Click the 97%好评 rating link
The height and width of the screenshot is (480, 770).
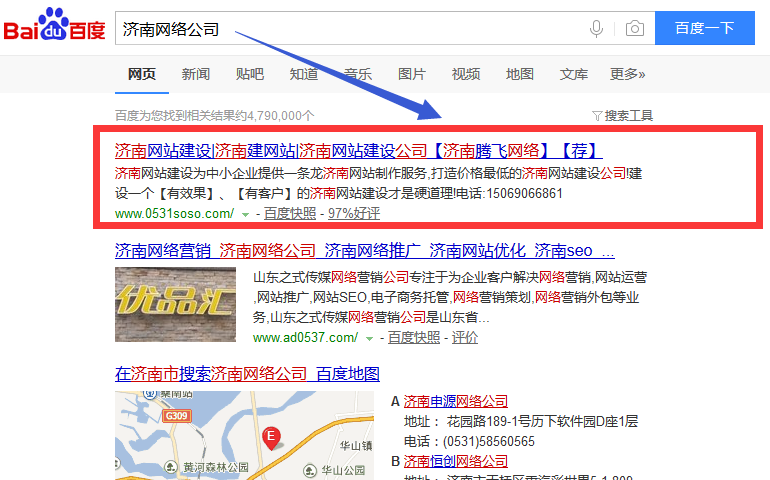[354, 214]
